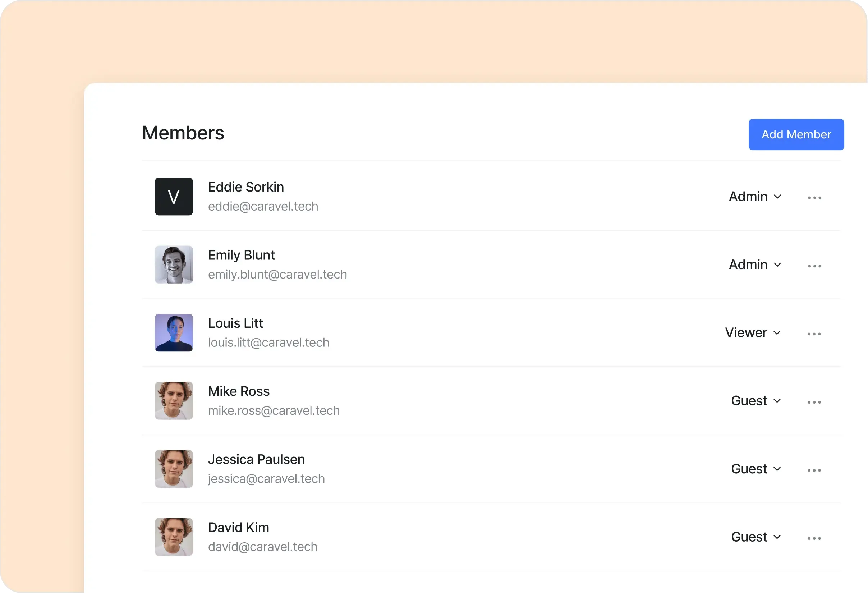Expand Mike Ross's Guest role dropdown
This screenshot has height=593, width=868.
tap(756, 401)
